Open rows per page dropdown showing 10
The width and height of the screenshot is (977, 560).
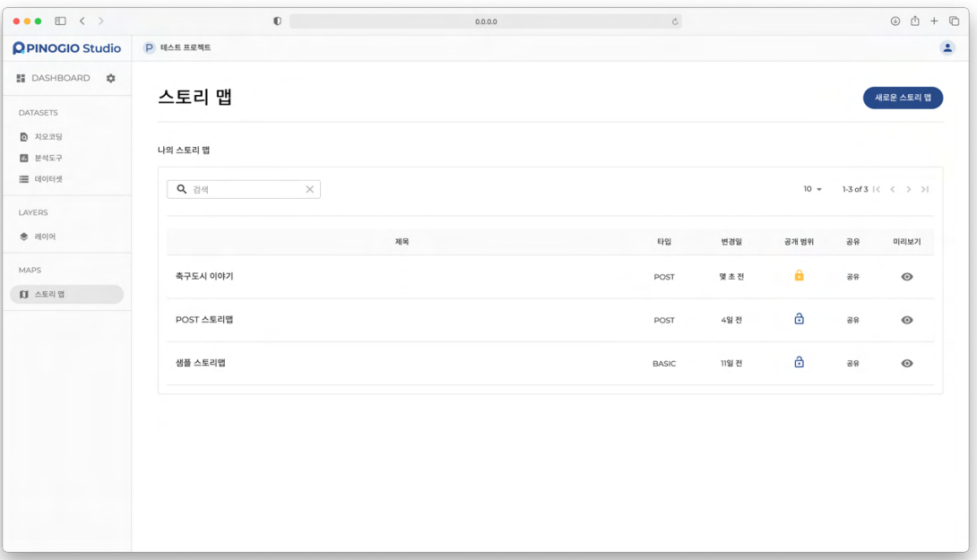[x=813, y=189]
